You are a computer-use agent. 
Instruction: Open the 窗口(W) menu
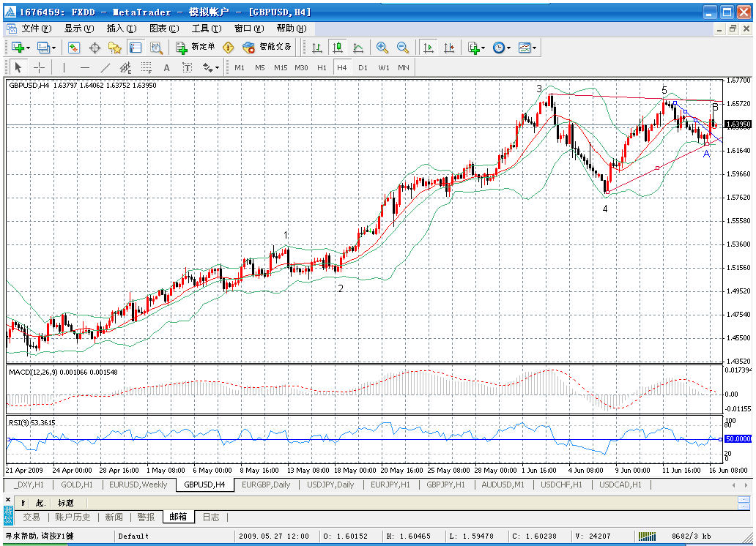249,29
